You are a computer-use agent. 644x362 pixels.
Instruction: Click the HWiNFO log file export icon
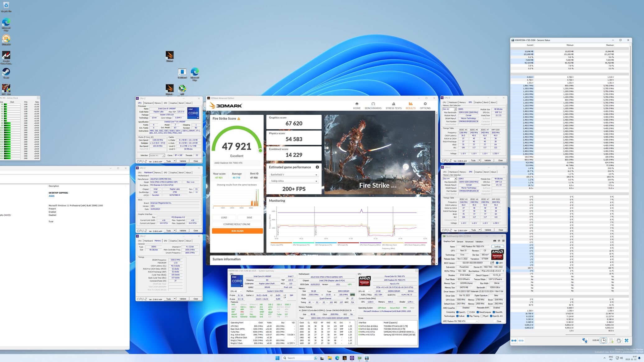tap(611, 341)
